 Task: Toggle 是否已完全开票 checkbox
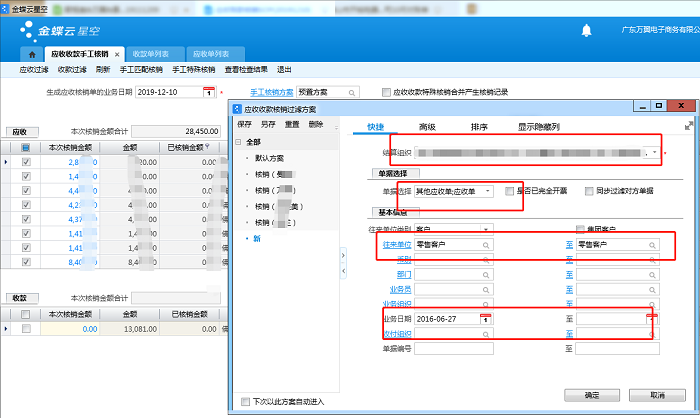(511, 190)
